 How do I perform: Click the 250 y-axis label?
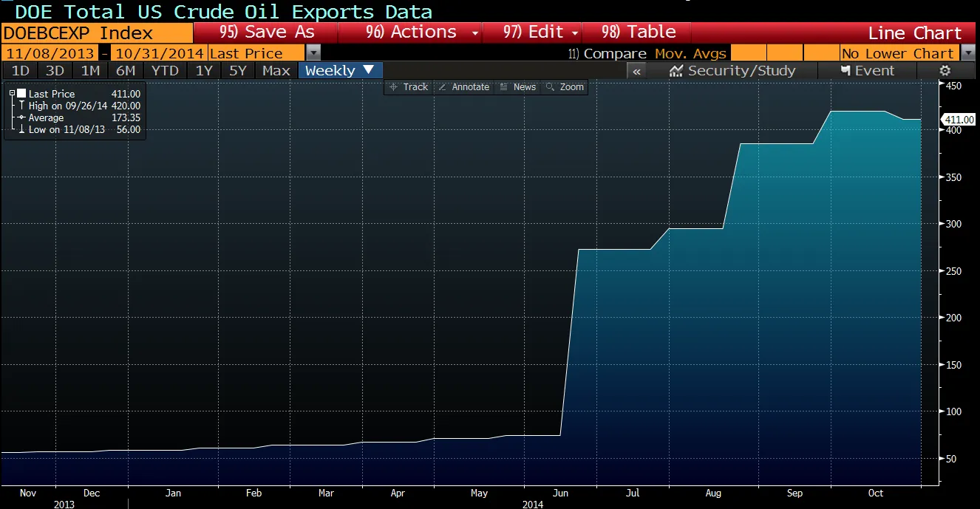pyautogui.click(x=953, y=271)
